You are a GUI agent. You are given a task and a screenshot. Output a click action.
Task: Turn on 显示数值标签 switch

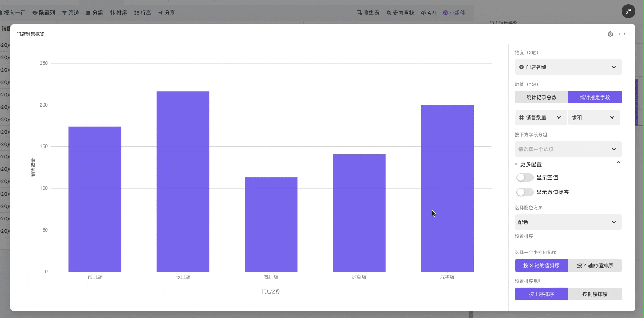525,192
